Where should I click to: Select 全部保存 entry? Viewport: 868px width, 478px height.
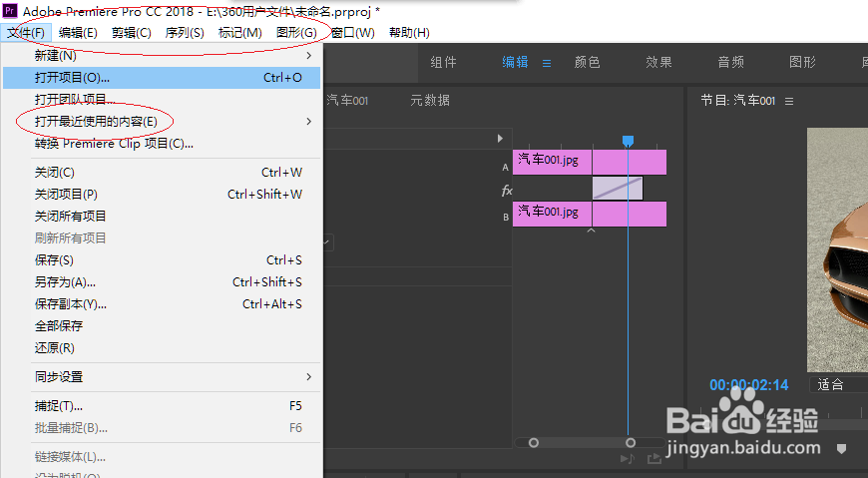(x=162, y=325)
